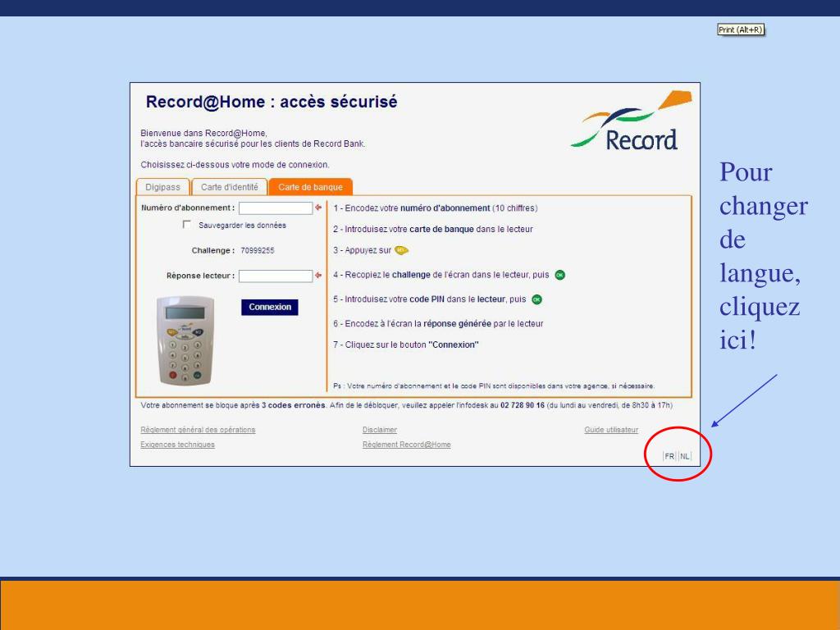
Task: Click the Print (Alt+R) button
Action: click(x=741, y=30)
